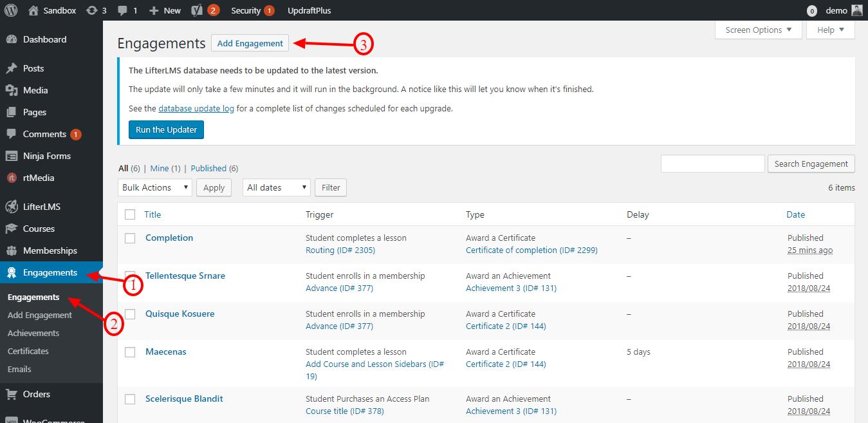
Task: Open Quisque Kosuere engagement
Action: (180, 314)
